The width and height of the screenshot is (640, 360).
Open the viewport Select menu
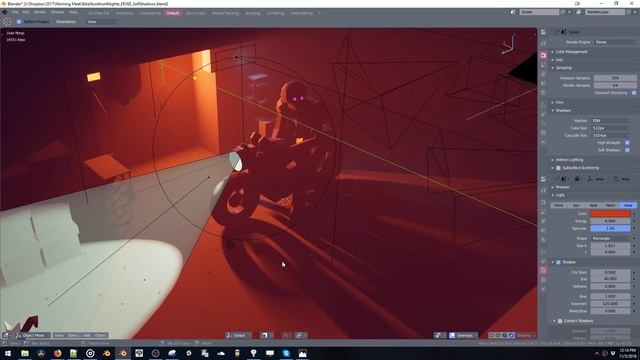[x=73, y=336]
